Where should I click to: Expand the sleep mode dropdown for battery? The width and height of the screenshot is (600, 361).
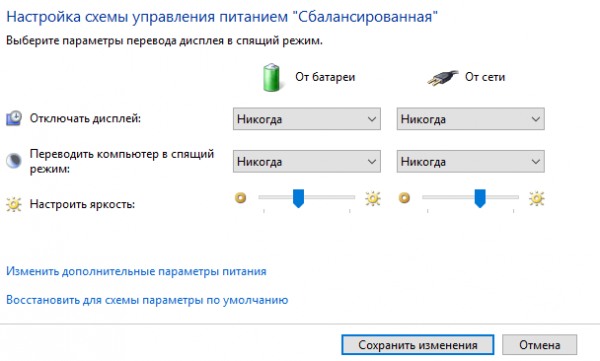point(307,162)
